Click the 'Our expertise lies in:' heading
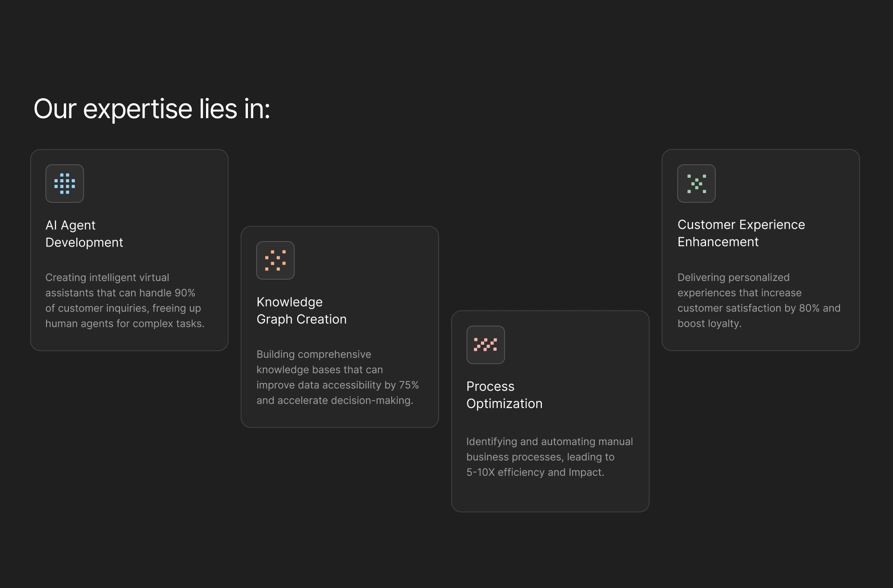Screen dimensions: 893x588 [152, 109]
